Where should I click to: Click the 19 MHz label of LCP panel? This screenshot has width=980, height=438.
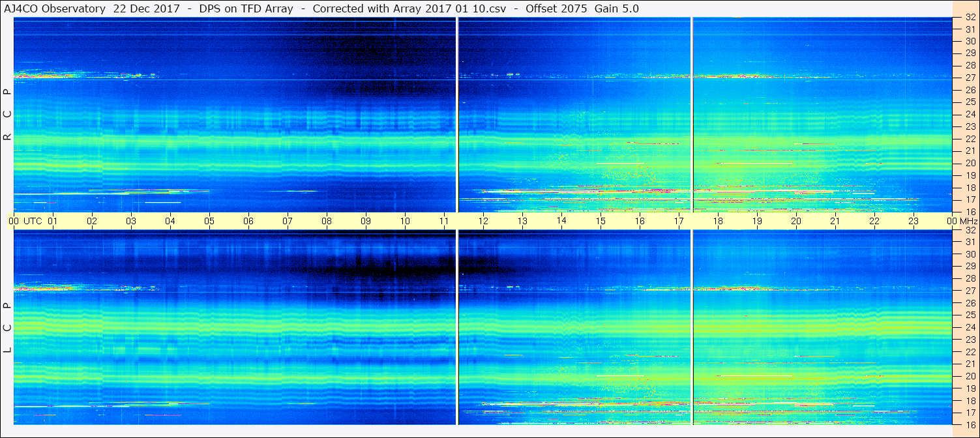[970, 388]
